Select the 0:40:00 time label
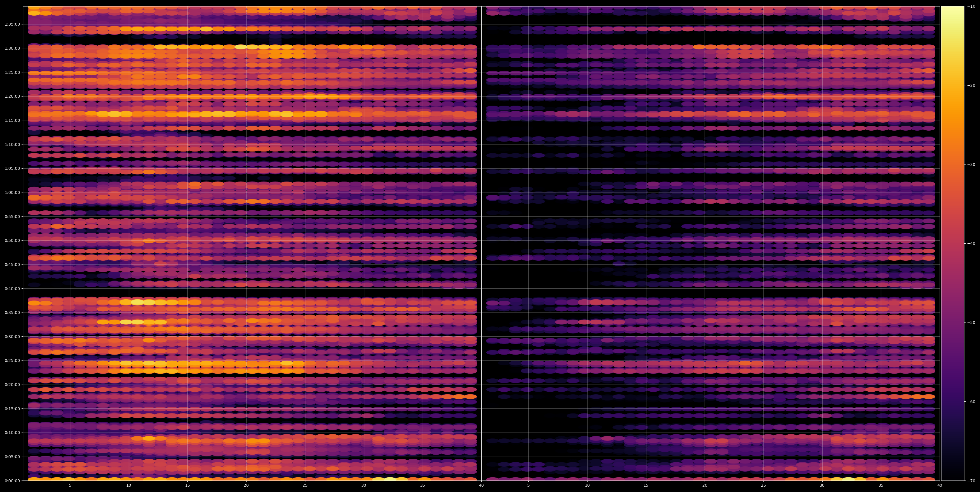 [12, 288]
